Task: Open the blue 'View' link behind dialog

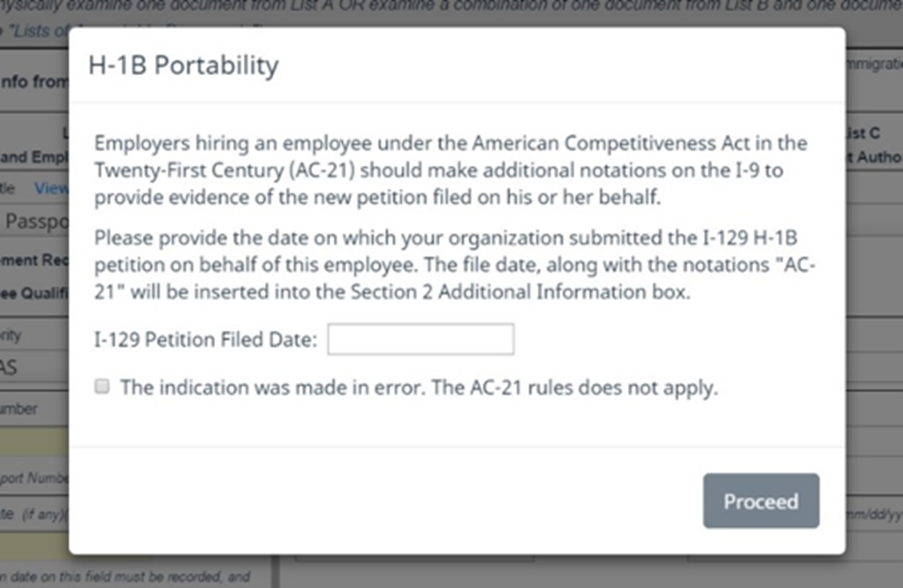Action: [52, 188]
